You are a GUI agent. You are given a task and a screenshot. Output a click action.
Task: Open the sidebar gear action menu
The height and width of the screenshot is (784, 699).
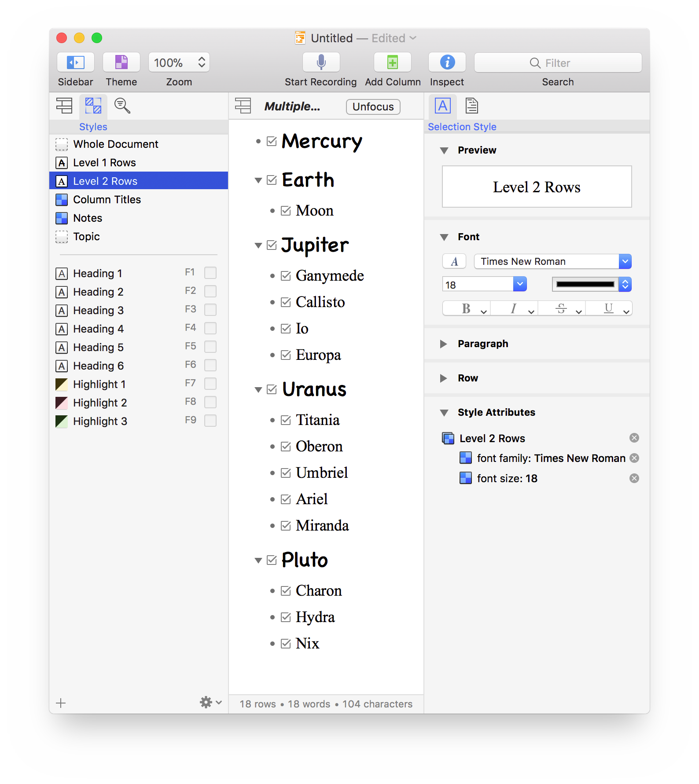tap(210, 703)
